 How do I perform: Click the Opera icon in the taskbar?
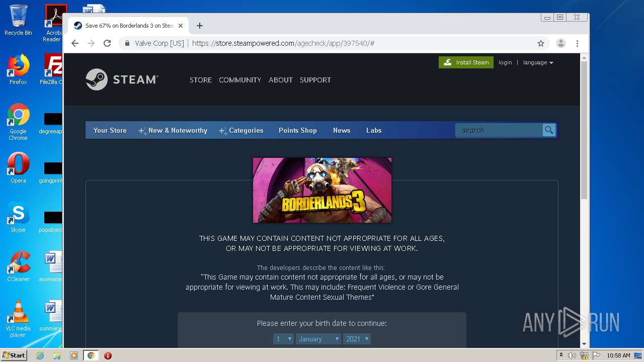coord(108,355)
